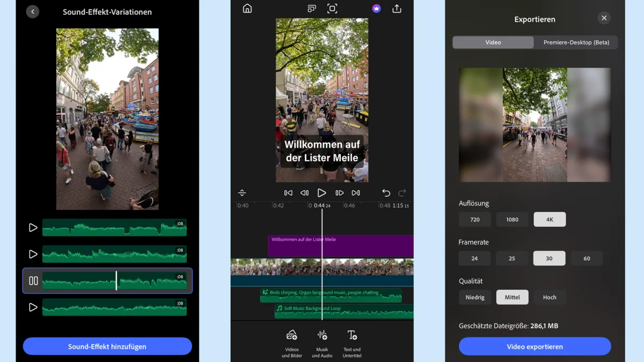Open the purple premium crown icon
The width and height of the screenshot is (644, 362).
tap(376, 9)
